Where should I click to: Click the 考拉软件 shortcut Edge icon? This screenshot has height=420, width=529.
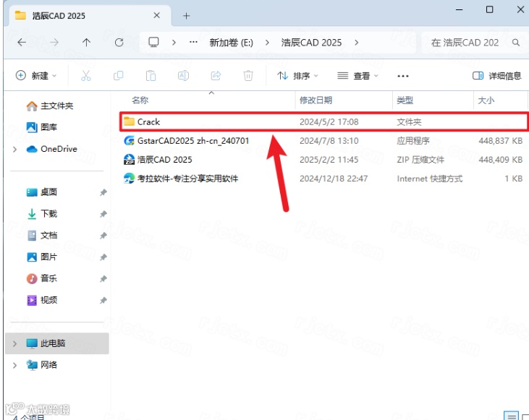tap(130, 179)
